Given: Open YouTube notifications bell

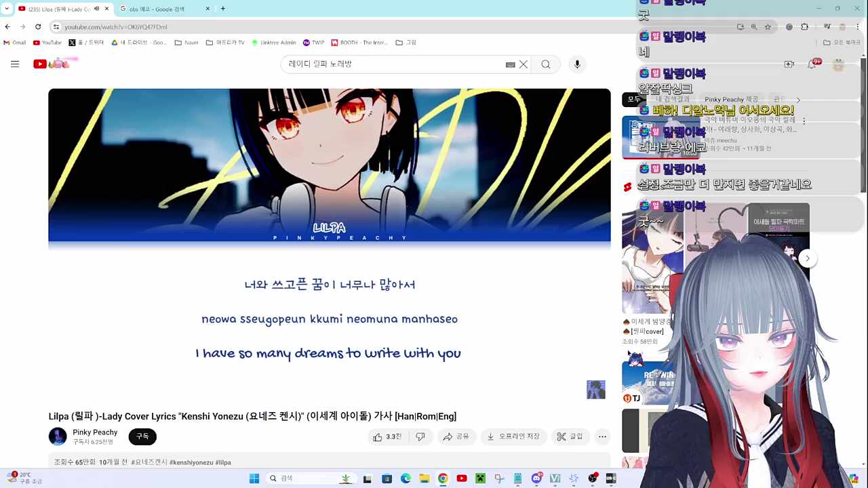Looking at the screenshot, I should point(812,64).
